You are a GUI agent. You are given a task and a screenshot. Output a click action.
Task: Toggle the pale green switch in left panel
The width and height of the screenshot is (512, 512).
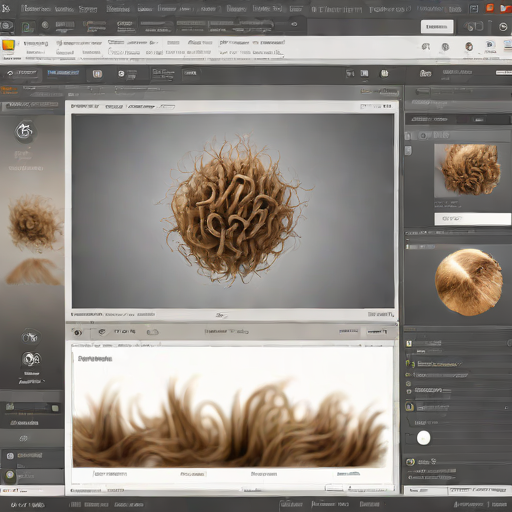pyautogui.click(x=55, y=408)
